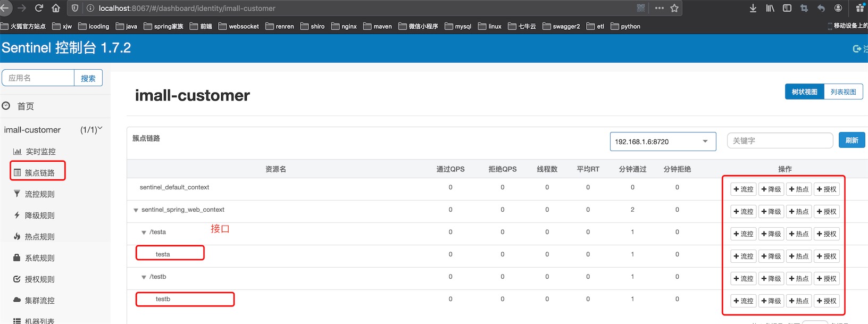The width and height of the screenshot is (868, 324).
Task: Bookmark this page with the star icon
Action: (674, 8)
